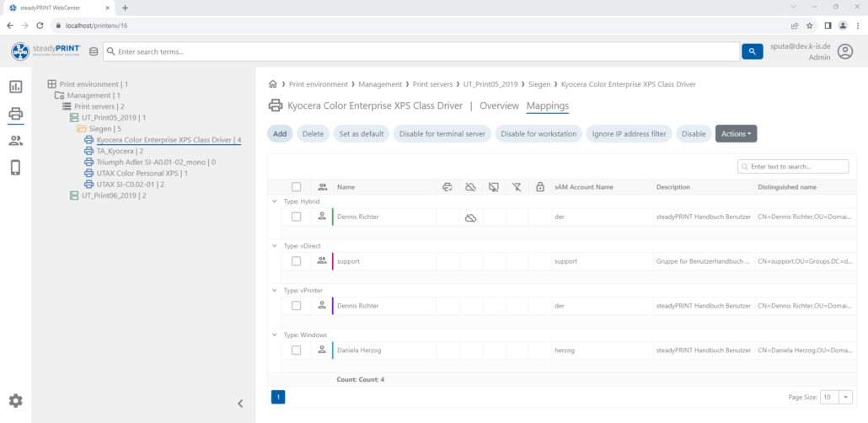Go to UT_Print05_2019 in breadcrumb
The image size is (868, 423).
click(490, 84)
